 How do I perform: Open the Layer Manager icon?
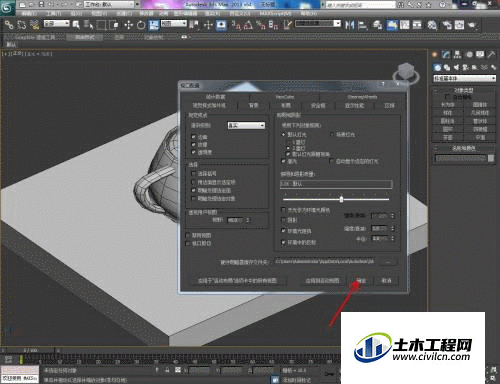(377, 25)
